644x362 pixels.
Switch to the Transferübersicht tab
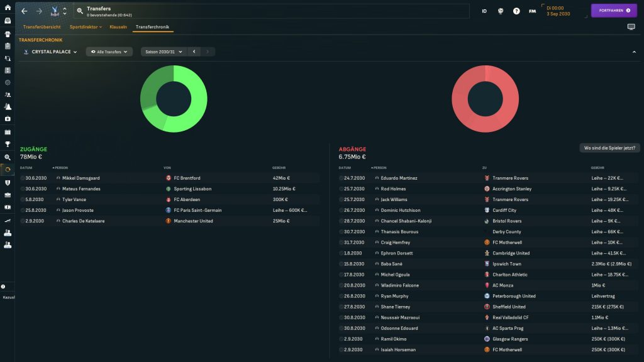tap(42, 27)
